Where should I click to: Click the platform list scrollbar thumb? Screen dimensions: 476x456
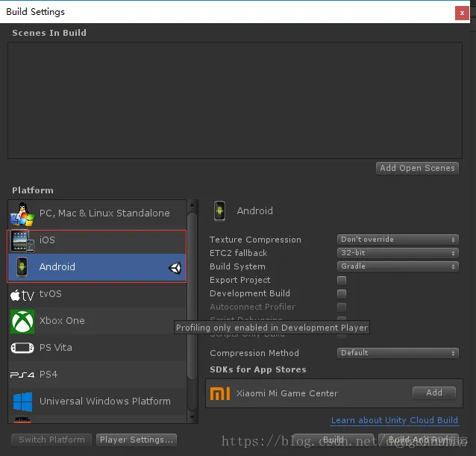(192, 296)
